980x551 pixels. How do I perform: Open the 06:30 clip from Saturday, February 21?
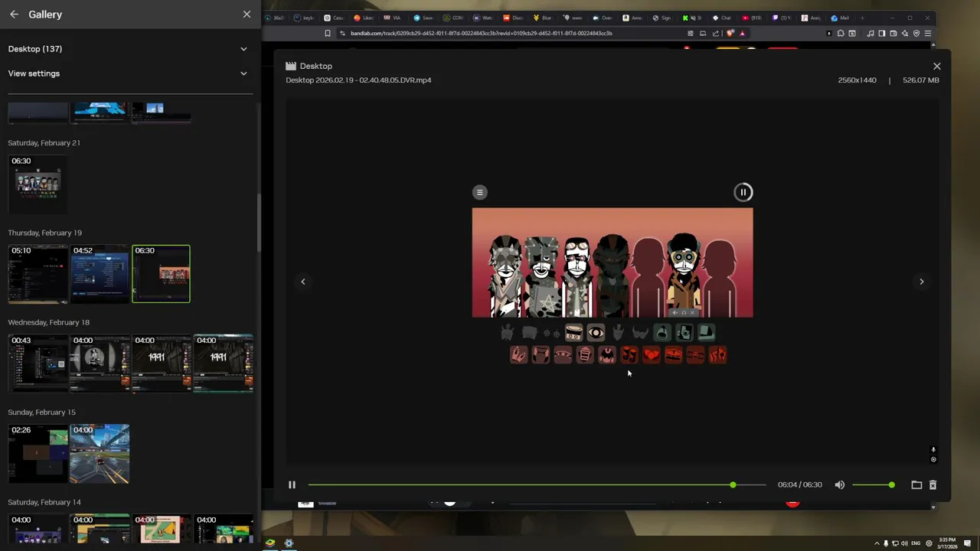(x=38, y=184)
